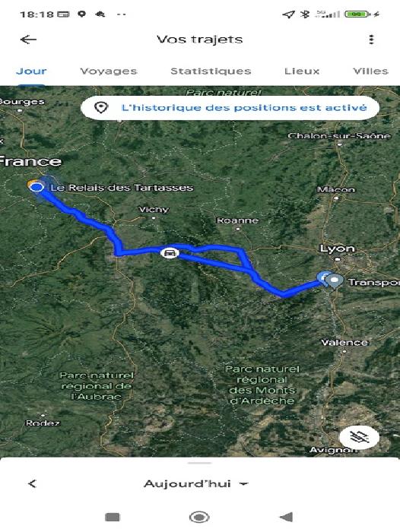This screenshot has height=532, width=400.
Task: Open the Lieux tab
Action: (x=302, y=71)
